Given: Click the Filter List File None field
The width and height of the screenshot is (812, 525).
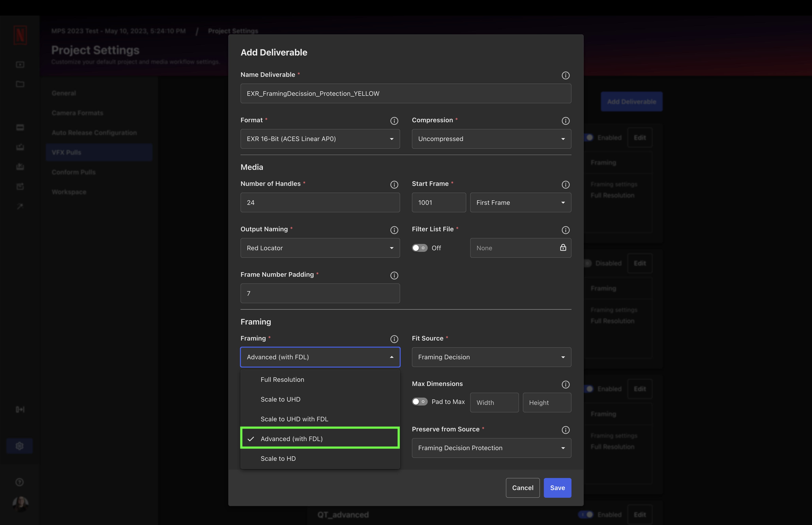Looking at the screenshot, I should [520, 248].
